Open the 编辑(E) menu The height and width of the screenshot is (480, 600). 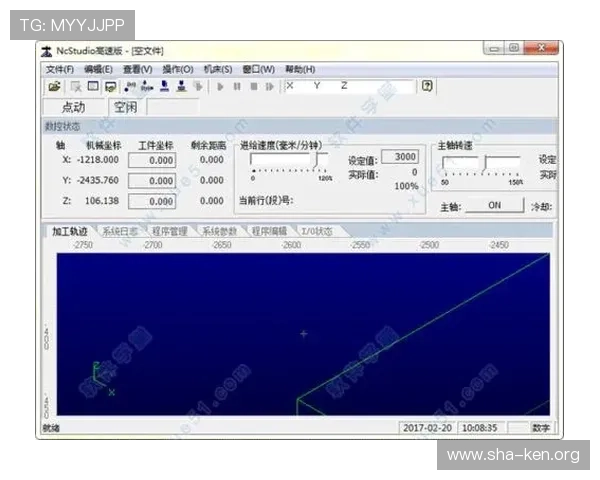98,69
